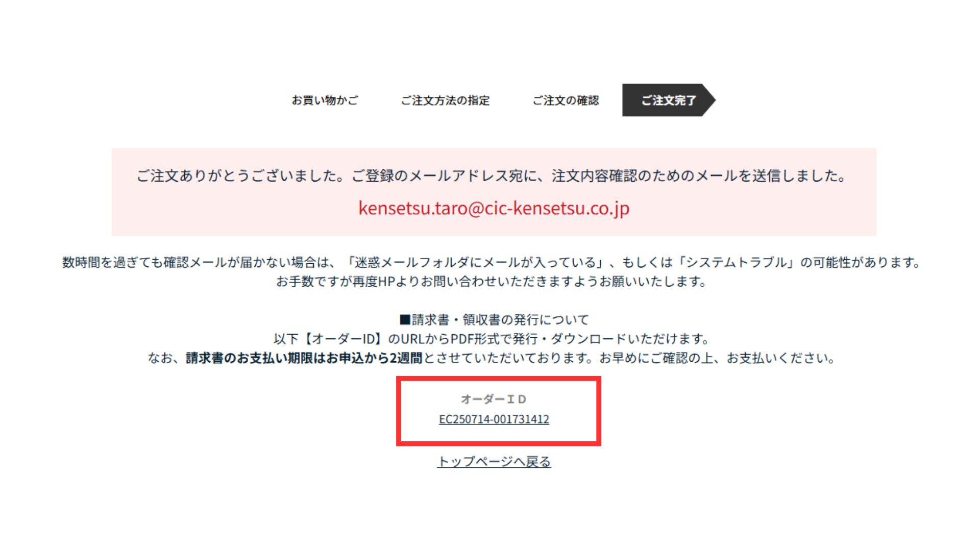980x551 pixels.
Task: Click the 【オーダーID】 bracketed text
Action: (x=343, y=339)
